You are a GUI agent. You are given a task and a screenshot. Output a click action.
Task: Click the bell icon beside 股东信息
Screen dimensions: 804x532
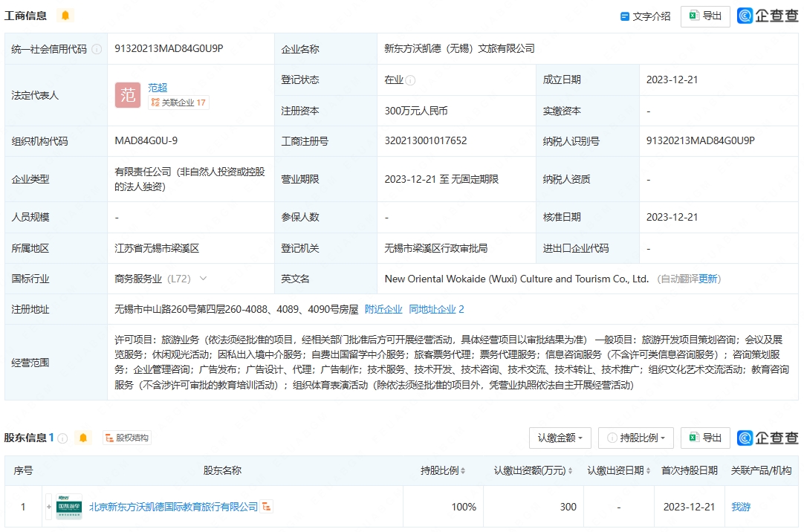pos(83,438)
